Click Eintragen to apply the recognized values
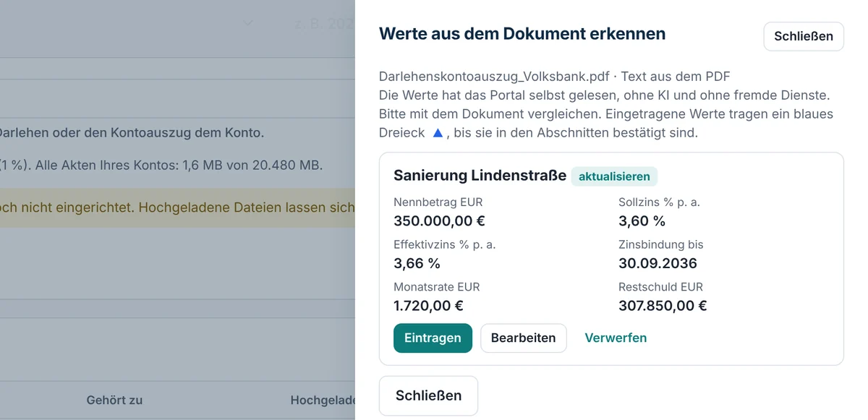Viewport: 868px width, 420px height. [433, 338]
